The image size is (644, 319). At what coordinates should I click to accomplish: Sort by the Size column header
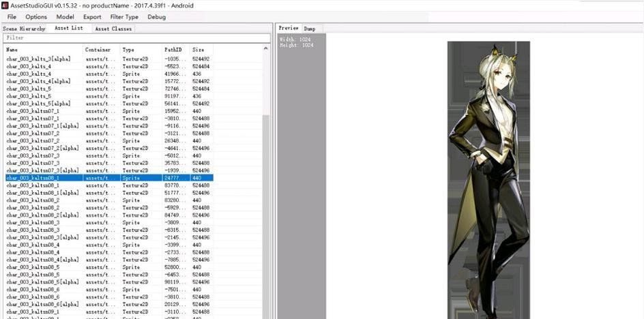click(201, 50)
